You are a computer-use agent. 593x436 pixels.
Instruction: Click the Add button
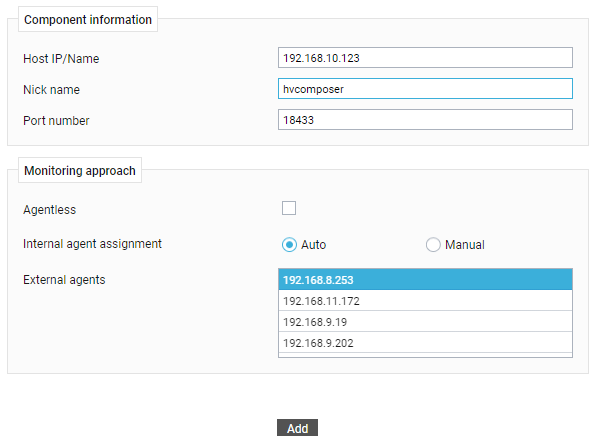pyautogui.click(x=297, y=428)
